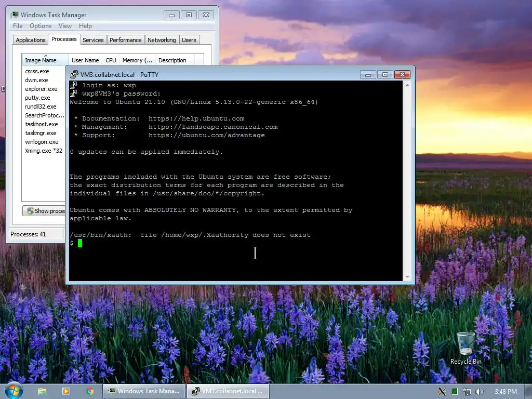Show the 3:48 PM clock calendar

click(x=506, y=392)
